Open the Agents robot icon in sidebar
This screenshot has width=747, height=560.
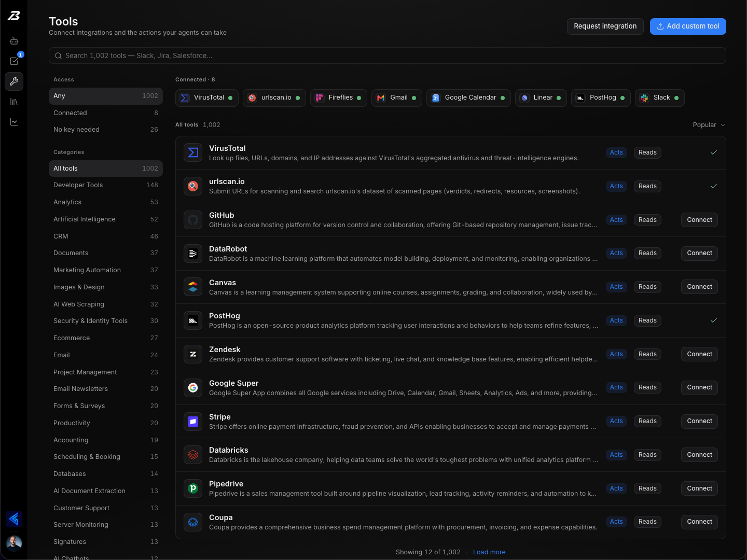point(14,41)
